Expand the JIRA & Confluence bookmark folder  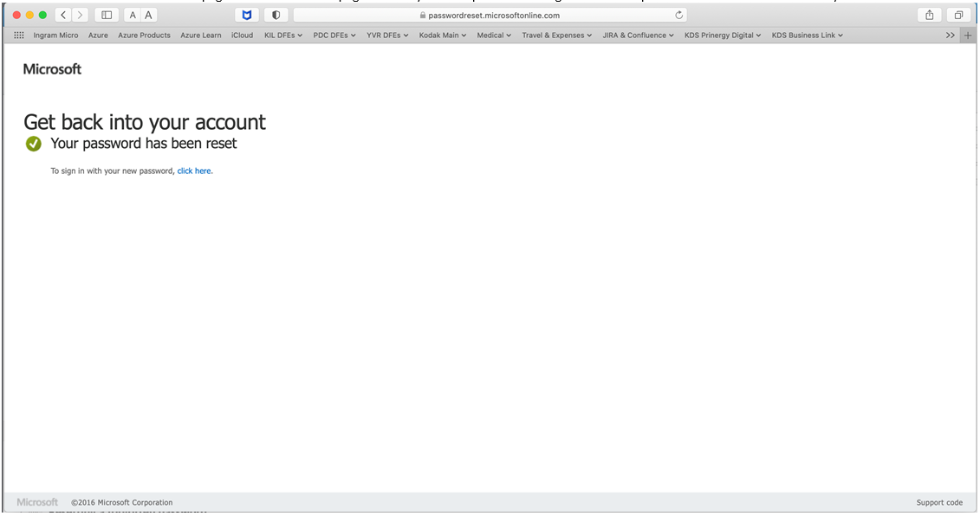click(x=638, y=35)
